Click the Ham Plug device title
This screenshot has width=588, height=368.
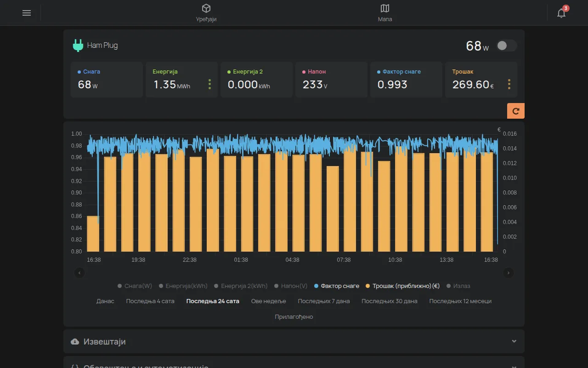tap(102, 46)
